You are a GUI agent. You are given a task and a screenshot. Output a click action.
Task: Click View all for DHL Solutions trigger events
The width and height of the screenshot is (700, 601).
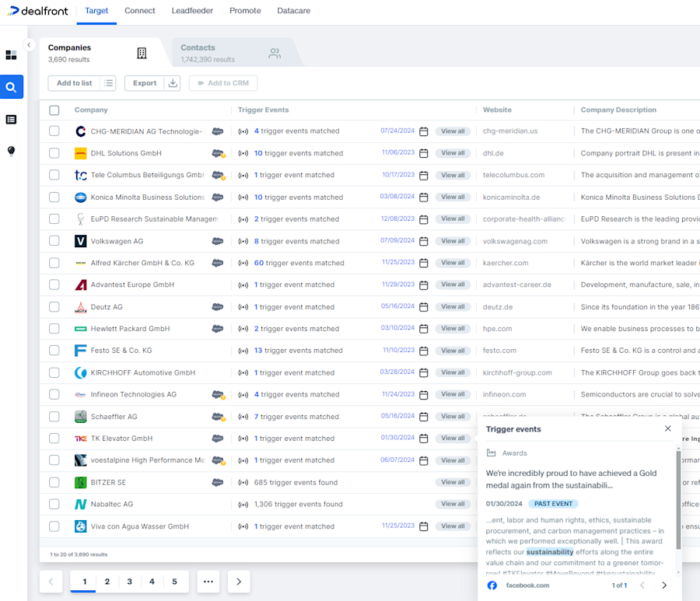click(x=453, y=153)
